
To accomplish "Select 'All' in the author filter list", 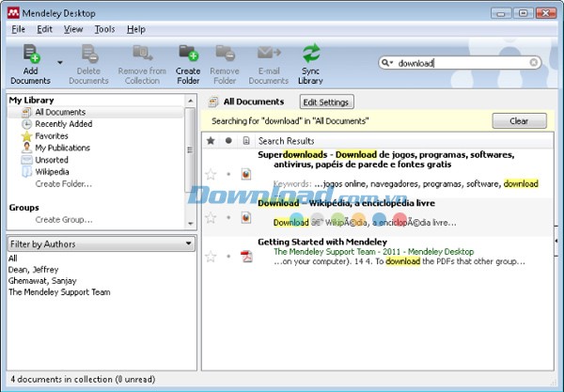I will [x=12, y=259].
